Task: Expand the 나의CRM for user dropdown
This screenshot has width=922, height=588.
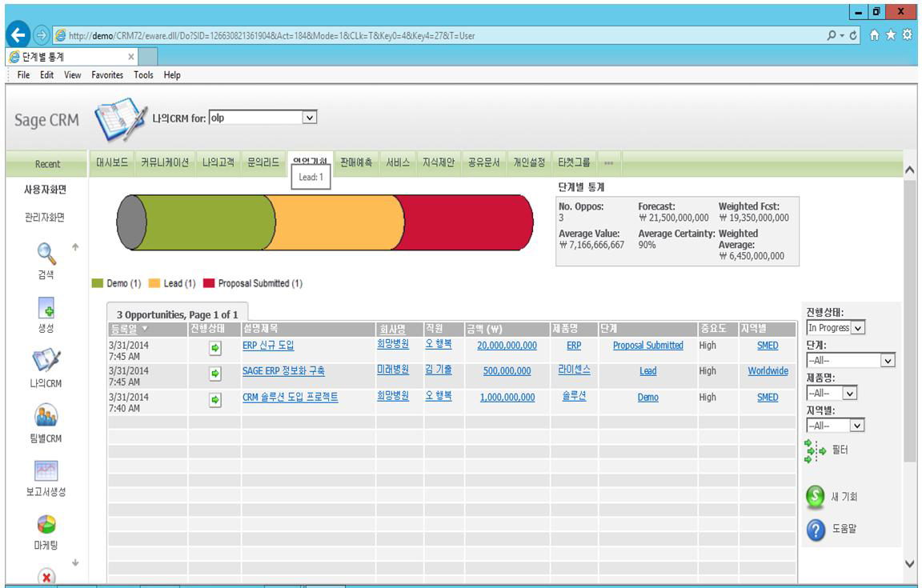Action: click(309, 118)
